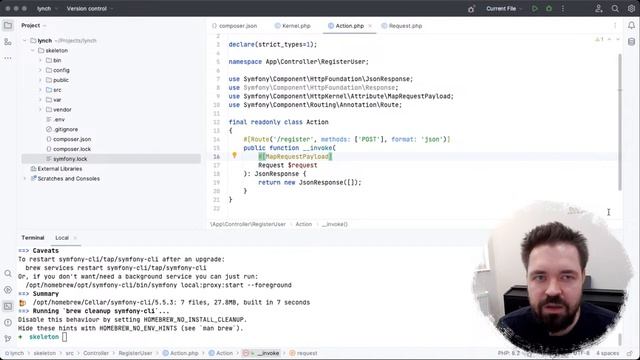Open the Git tool window icon
Image resolution: width=640 pixels, height=360 pixels.
[8, 338]
